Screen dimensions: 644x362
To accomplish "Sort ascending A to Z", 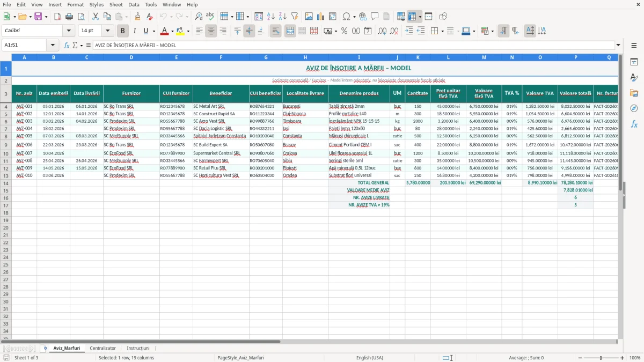I will [270, 17].
